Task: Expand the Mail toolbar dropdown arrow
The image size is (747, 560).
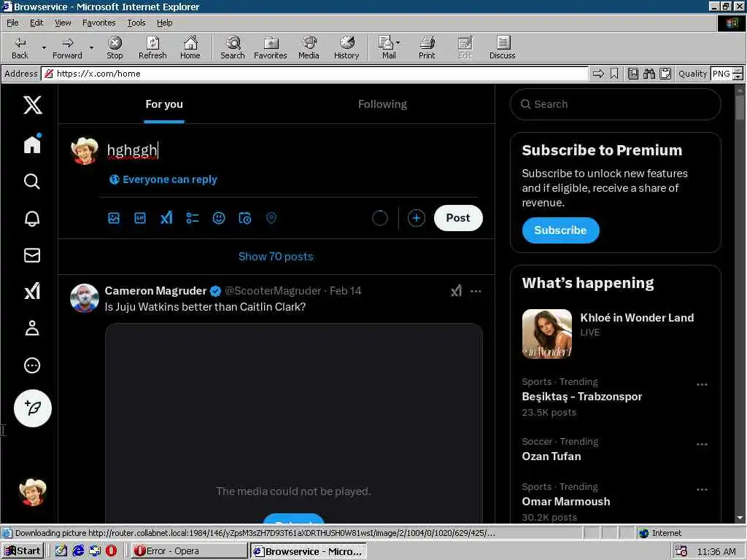Action: [x=398, y=43]
